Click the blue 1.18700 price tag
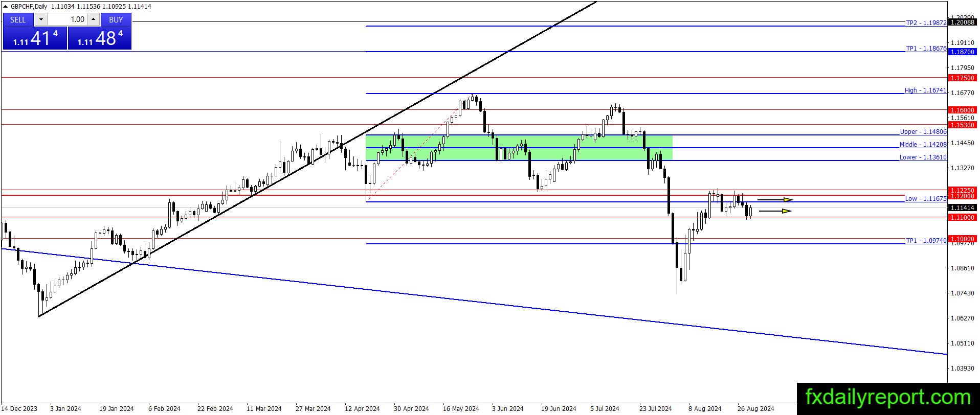This screenshot has height=415, width=980. pyautogui.click(x=962, y=52)
